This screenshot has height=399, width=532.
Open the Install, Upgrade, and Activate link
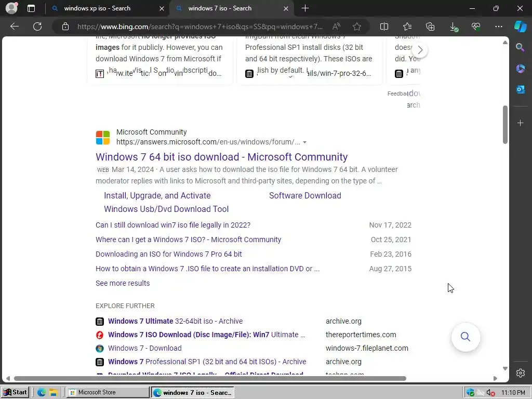(x=157, y=195)
